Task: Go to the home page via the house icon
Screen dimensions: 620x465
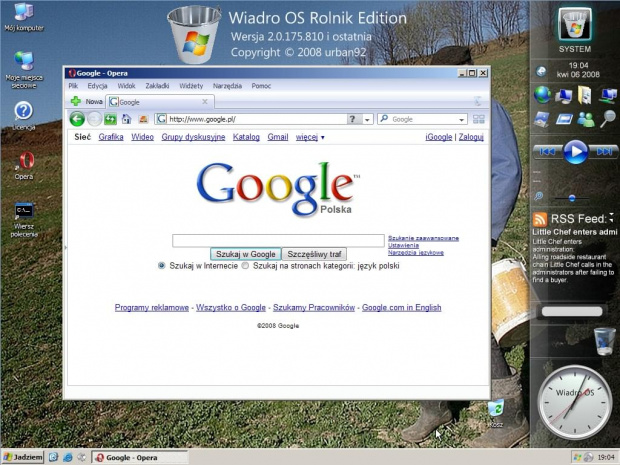Action: click(127, 119)
